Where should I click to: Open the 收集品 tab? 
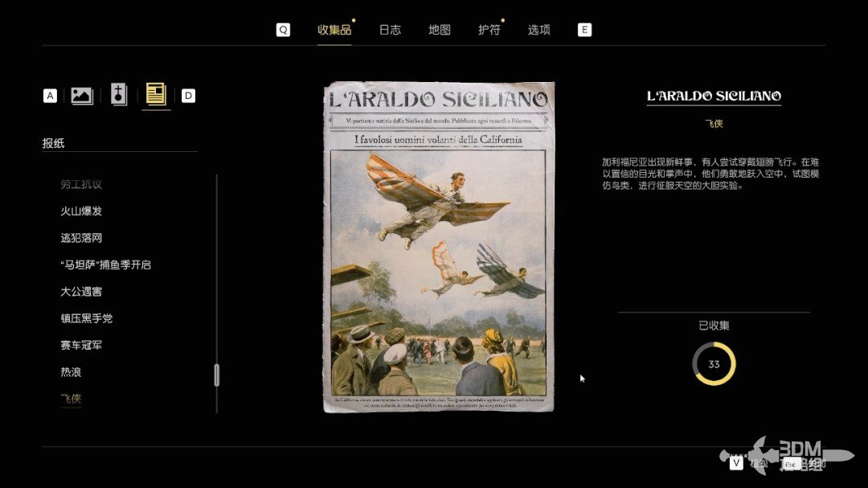click(334, 30)
